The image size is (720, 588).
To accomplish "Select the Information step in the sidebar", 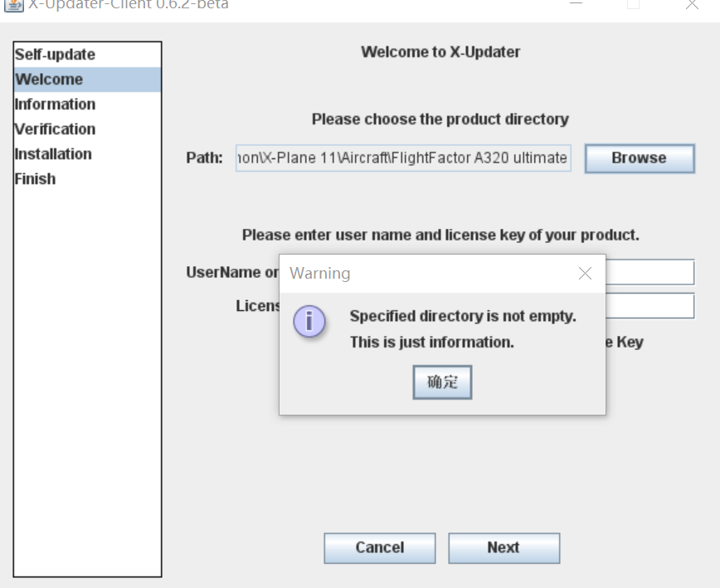I will (x=87, y=104).
